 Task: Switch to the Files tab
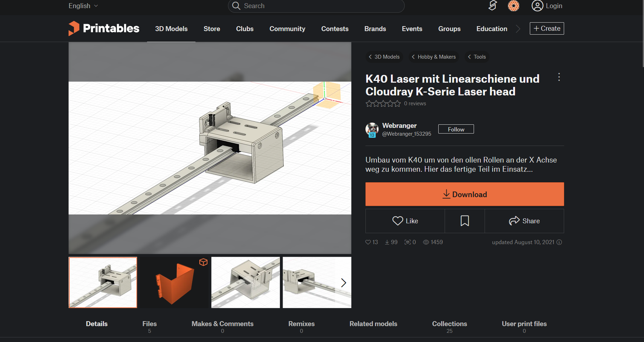[x=149, y=327]
